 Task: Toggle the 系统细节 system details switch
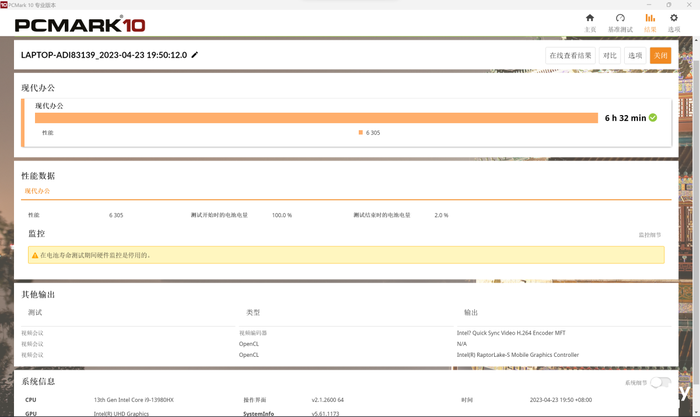pos(660,383)
